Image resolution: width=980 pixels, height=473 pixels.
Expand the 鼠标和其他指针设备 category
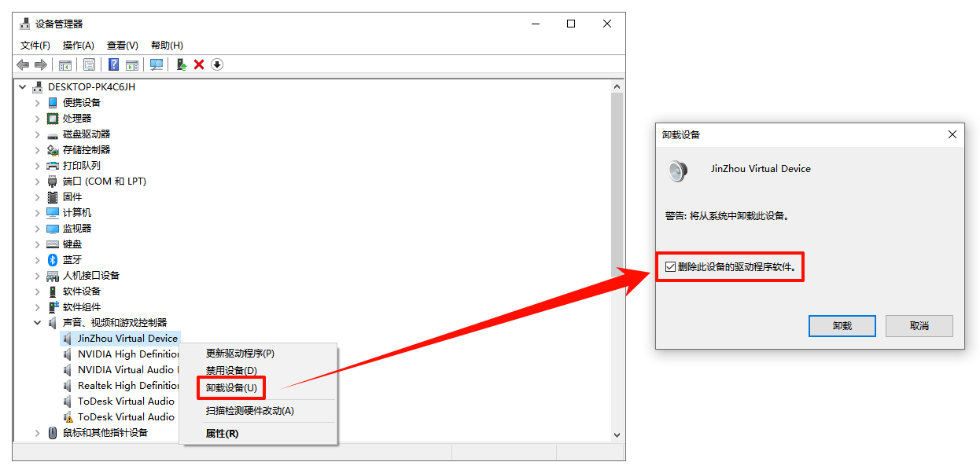tap(37, 433)
